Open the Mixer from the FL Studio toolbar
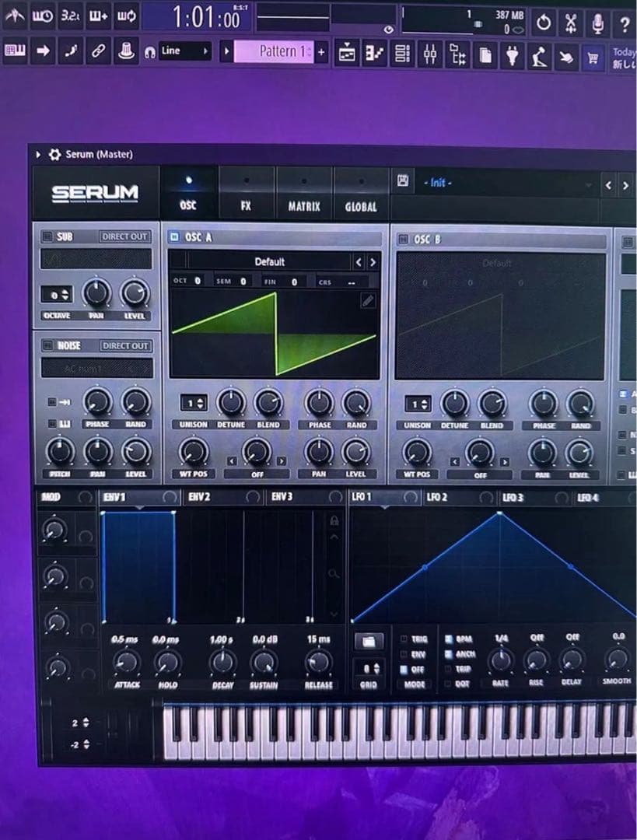Image resolution: width=637 pixels, height=840 pixels. 432,54
